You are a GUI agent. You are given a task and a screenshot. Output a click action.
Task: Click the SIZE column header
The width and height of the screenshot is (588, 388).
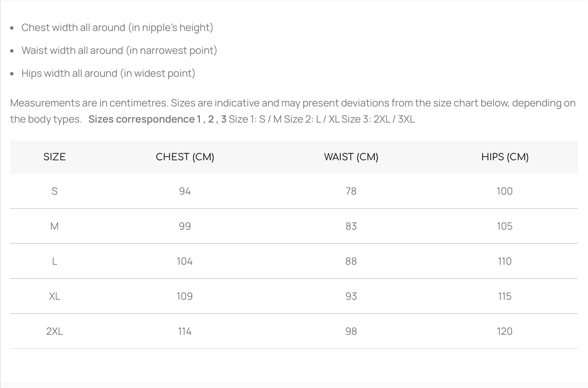tap(54, 157)
